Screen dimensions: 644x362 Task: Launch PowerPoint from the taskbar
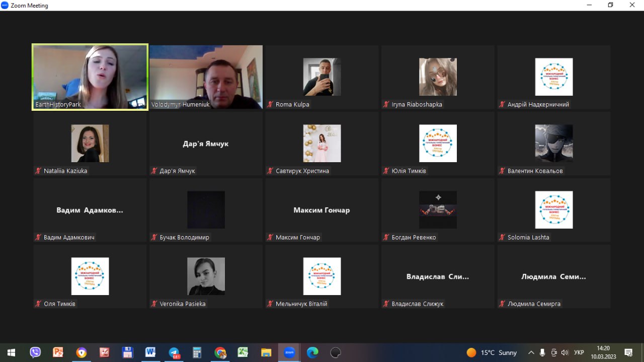[x=58, y=352]
